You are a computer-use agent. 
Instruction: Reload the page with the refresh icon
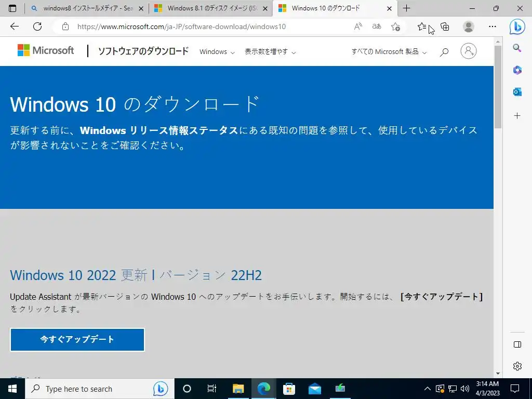tap(37, 26)
